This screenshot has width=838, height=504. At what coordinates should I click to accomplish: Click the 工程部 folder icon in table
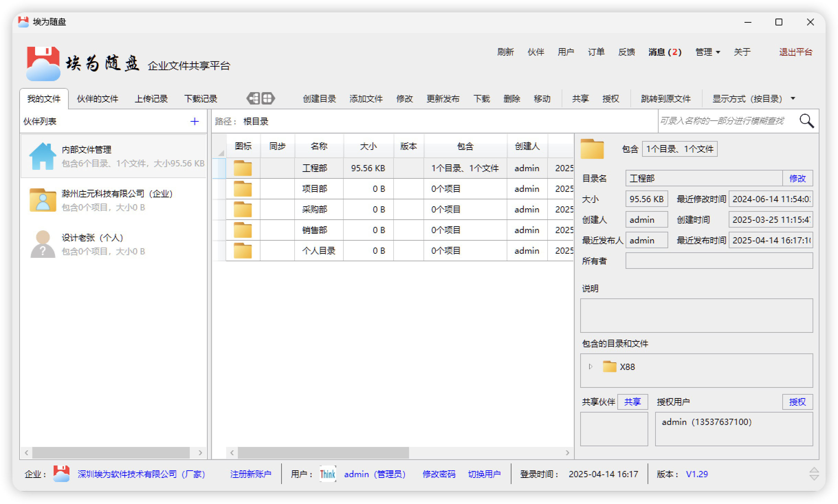243,168
